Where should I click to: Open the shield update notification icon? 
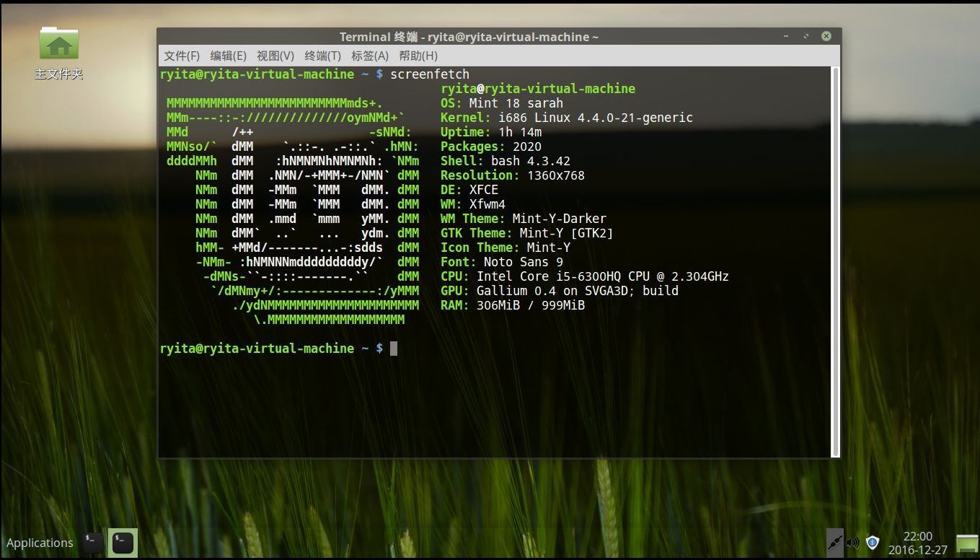click(x=872, y=543)
